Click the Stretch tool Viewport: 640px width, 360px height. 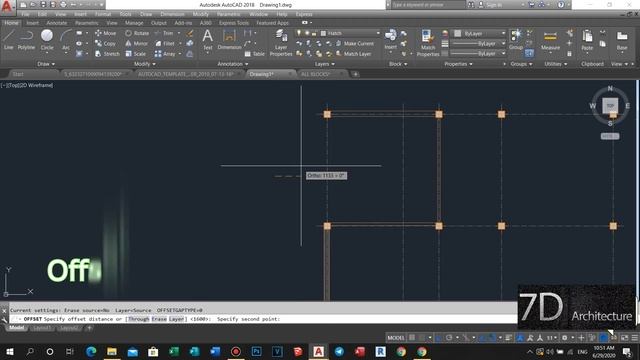tap(107, 54)
